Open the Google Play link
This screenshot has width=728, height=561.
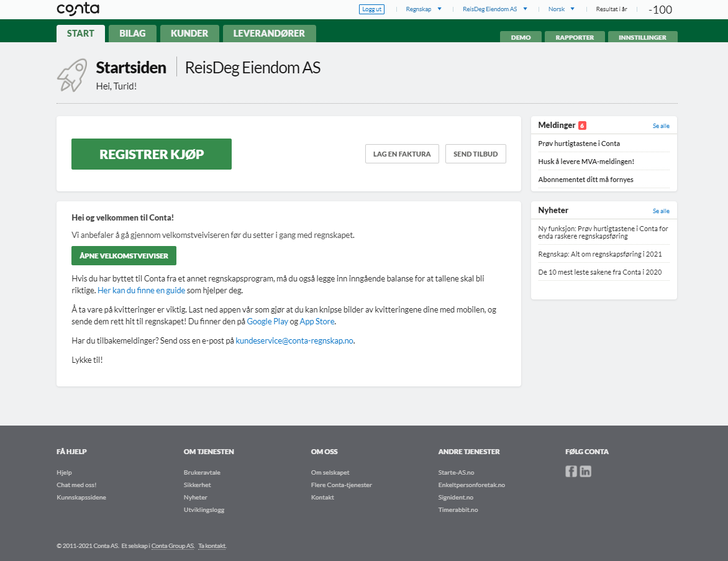[268, 321]
